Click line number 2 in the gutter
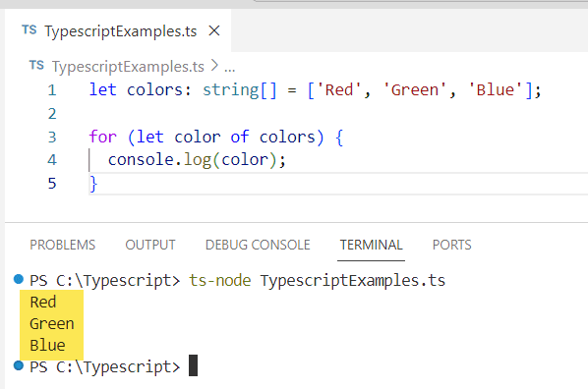The image size is (588, 389). tap(52, 114)
